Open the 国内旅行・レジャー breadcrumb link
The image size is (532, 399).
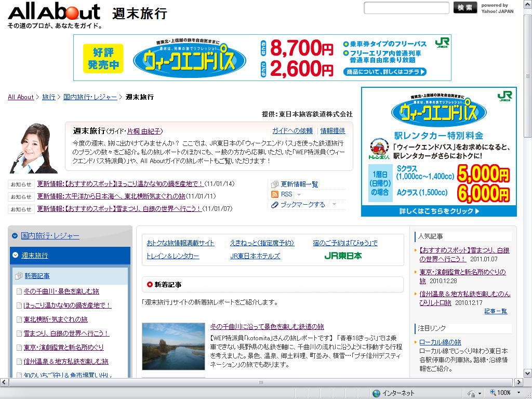[x=90, y=97]
